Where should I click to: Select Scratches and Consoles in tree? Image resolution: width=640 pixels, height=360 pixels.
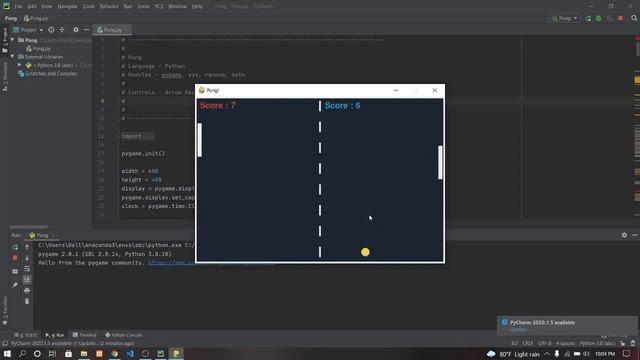click(x=47, y=74)
